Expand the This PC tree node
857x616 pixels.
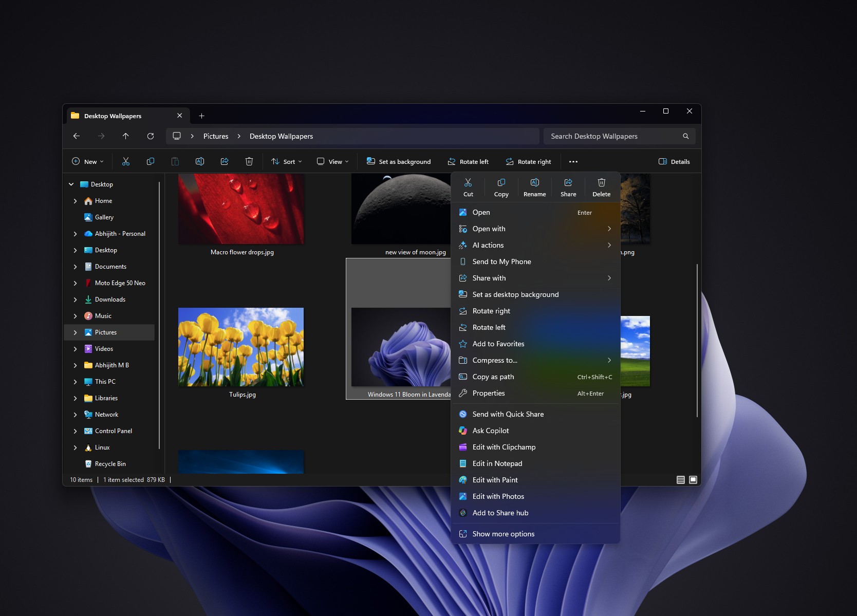[76, 382]
